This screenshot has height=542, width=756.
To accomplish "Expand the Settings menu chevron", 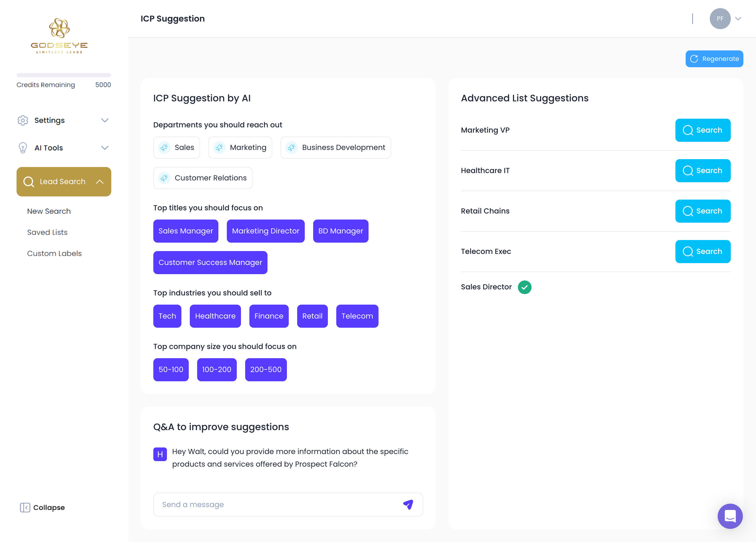I will 105,121.
